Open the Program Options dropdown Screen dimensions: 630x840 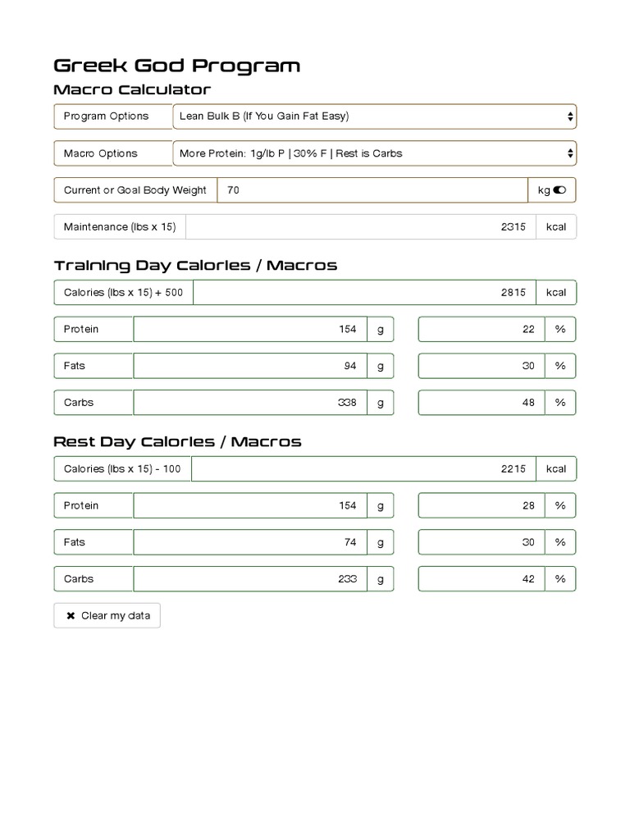tap(374, 116)
